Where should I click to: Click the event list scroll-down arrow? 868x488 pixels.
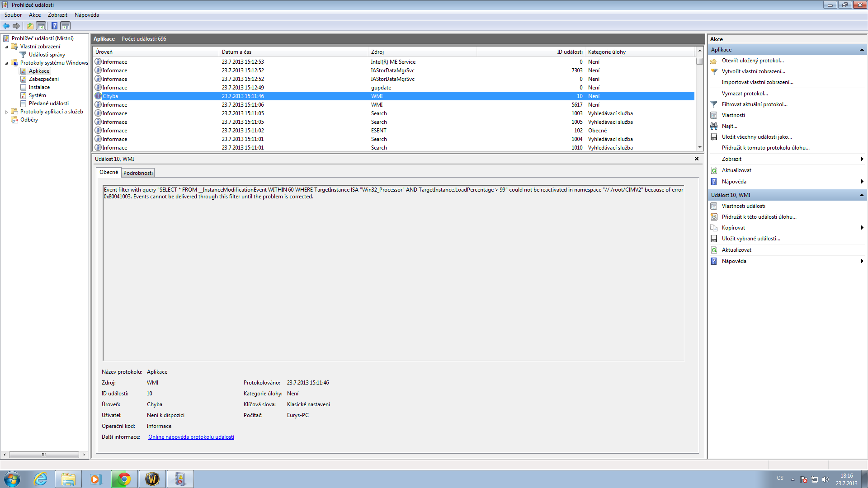(699, 147)
